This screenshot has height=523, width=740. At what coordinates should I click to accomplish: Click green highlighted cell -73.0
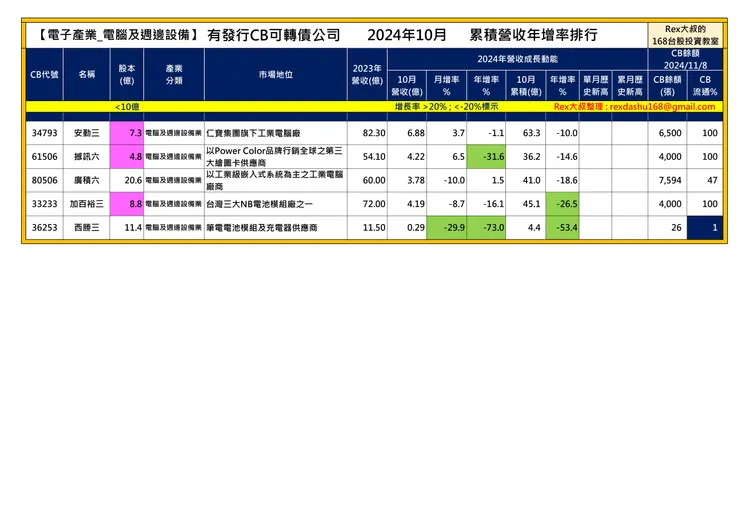(486, 228)
